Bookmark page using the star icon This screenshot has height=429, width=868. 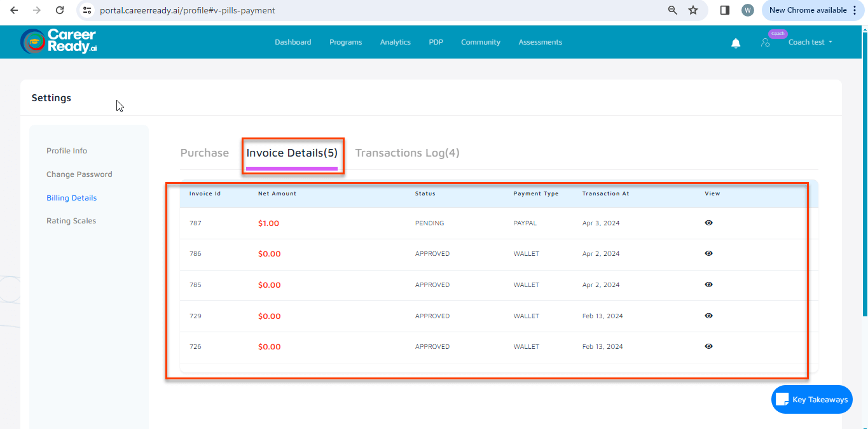point(693,10)
